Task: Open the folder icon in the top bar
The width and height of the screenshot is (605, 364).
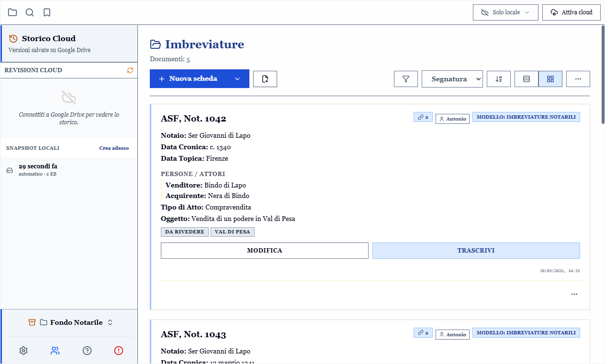Action: [12, 12]
